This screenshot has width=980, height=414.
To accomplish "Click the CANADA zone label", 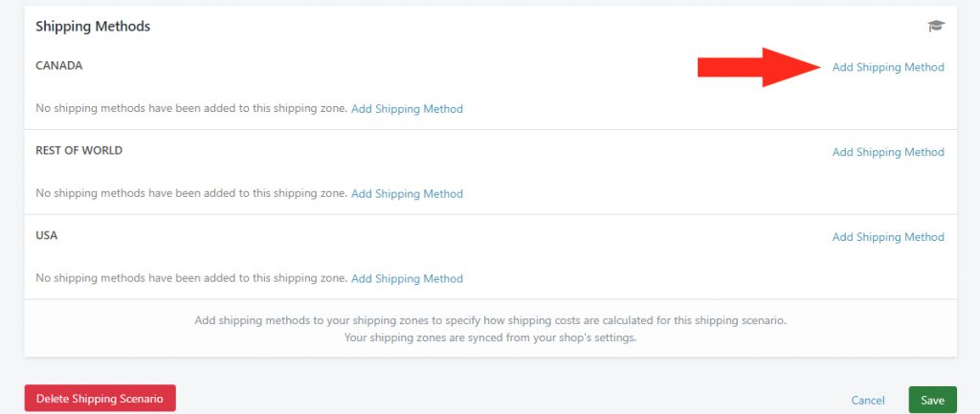I will (x=58, y=66).
